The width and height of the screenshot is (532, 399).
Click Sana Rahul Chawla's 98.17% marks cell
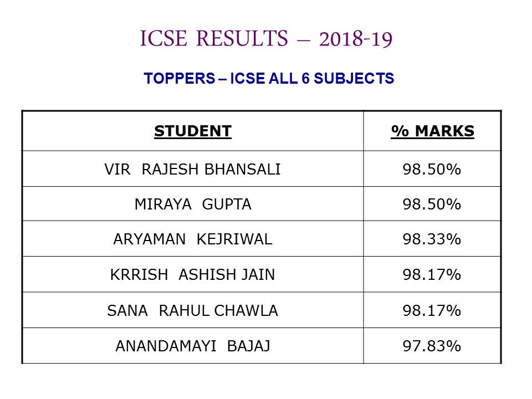432,310
